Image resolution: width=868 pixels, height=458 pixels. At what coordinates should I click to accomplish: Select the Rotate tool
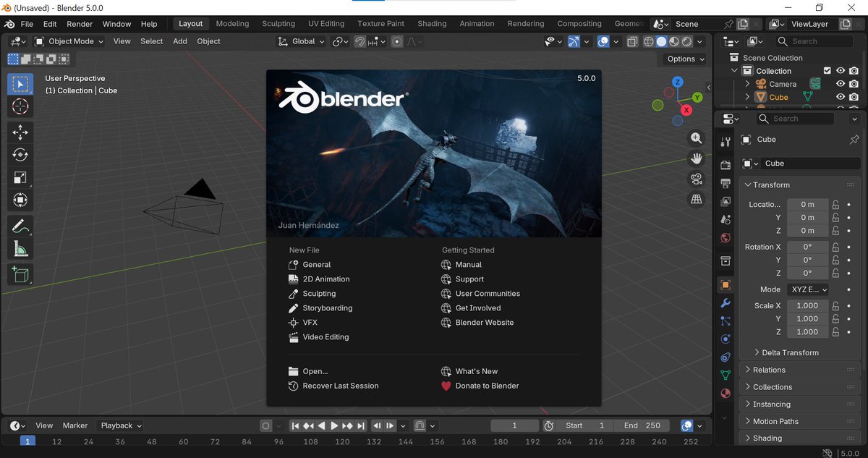click(20, 154)
